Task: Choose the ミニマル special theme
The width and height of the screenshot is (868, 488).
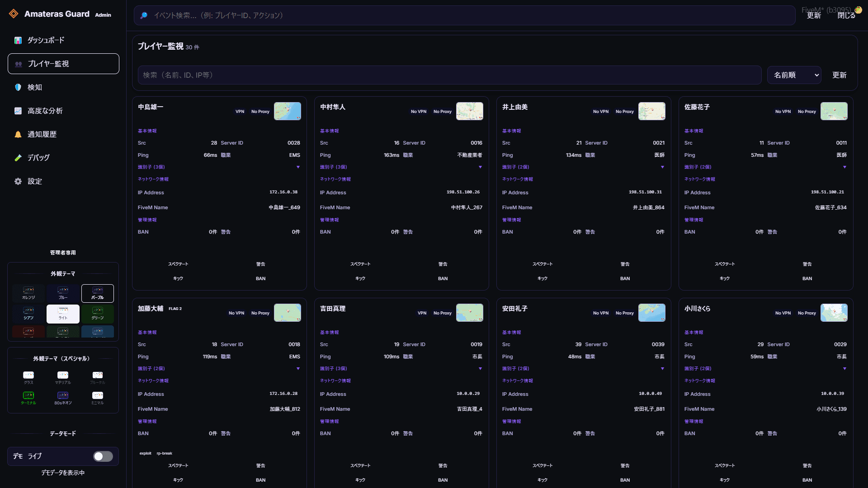Action: click(98, 398)
